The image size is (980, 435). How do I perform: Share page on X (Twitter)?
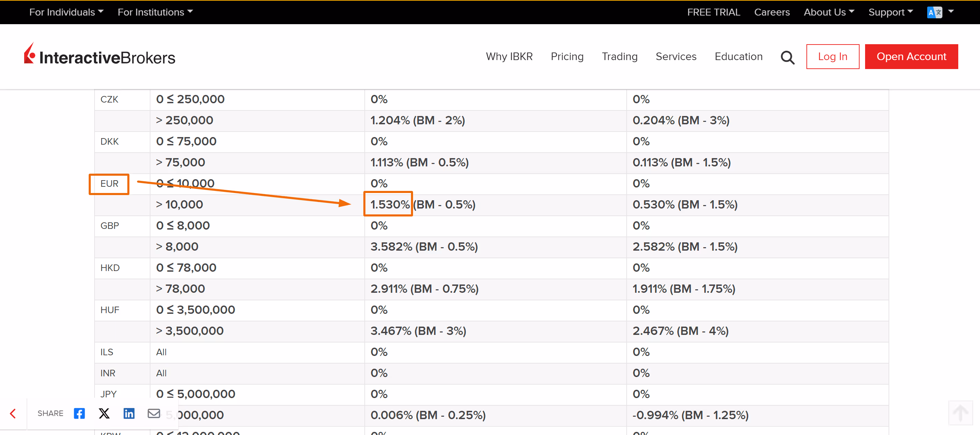[x=104, y=413]
